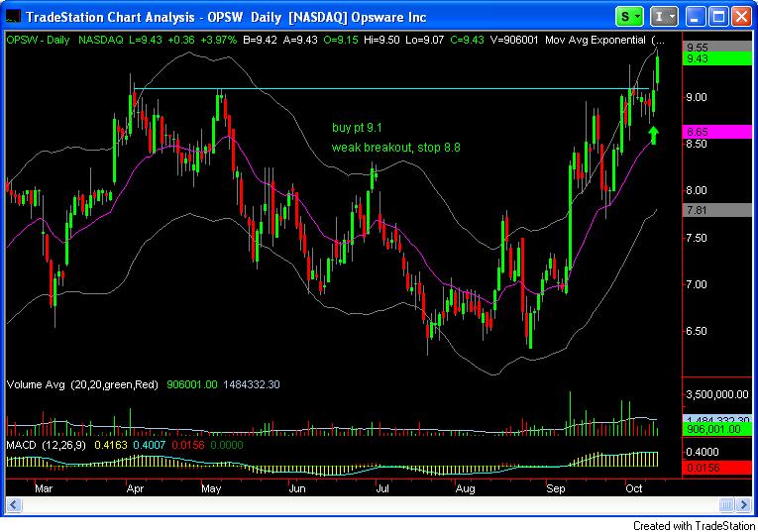Click the scrollbar right arrow
The height and width of the screenshot is (532, 758).
(x=744, y=505)
